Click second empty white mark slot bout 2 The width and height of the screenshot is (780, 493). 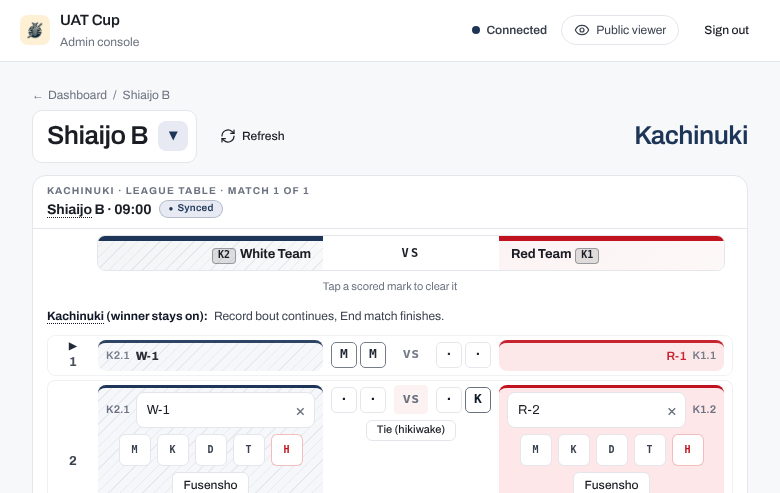(x=373, y=399)
